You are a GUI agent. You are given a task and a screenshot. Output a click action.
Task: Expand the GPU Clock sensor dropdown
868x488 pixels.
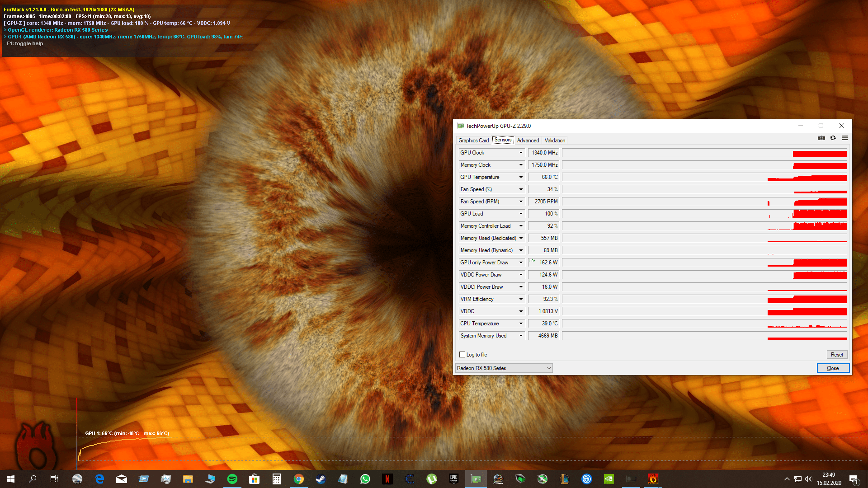pos(521,153)
